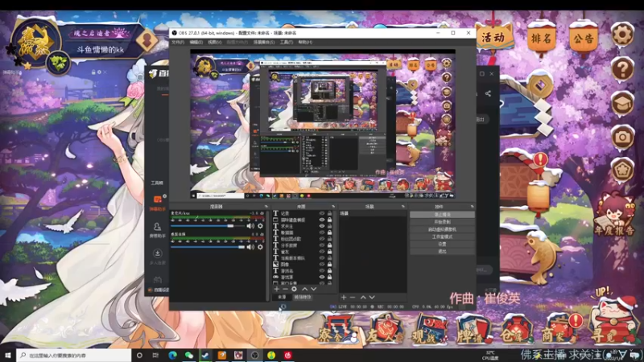Toggle visibility eye of 记录 source
Viewport: 644px width, 362px height.
click(x=321, y=213)
